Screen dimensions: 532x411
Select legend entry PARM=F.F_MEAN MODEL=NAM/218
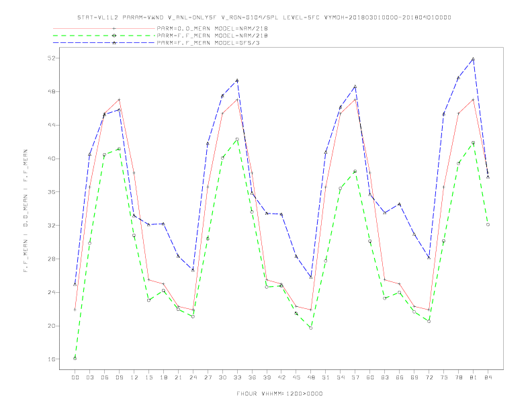click(212, 36)
